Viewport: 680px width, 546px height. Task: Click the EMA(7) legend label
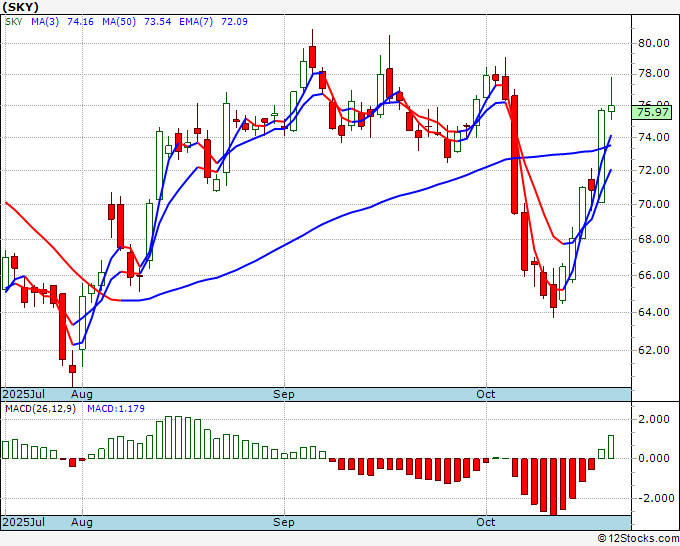(x=196, y=22)
